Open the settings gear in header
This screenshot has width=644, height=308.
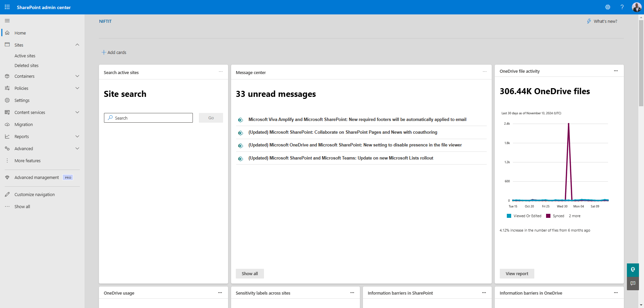tap(607, 7)
